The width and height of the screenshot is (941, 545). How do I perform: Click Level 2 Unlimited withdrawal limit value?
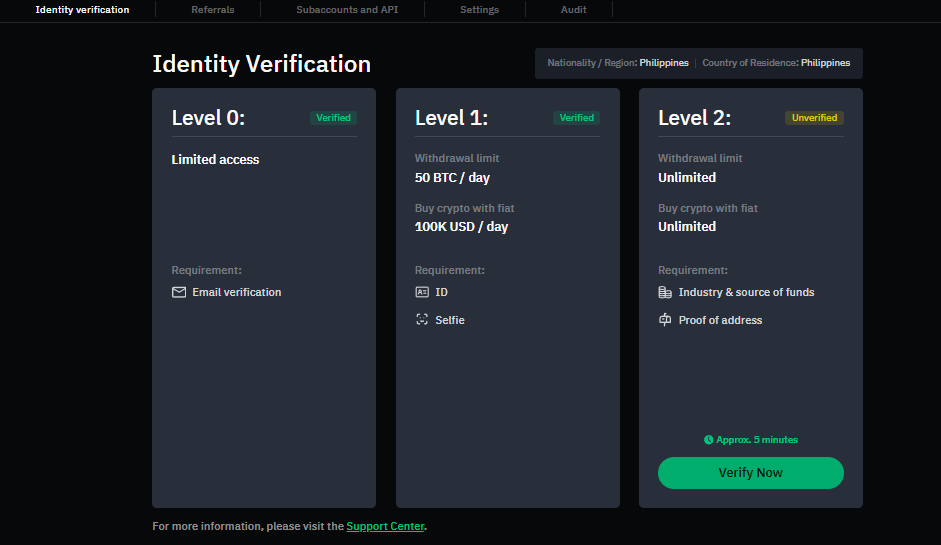[x=687, y=178]
